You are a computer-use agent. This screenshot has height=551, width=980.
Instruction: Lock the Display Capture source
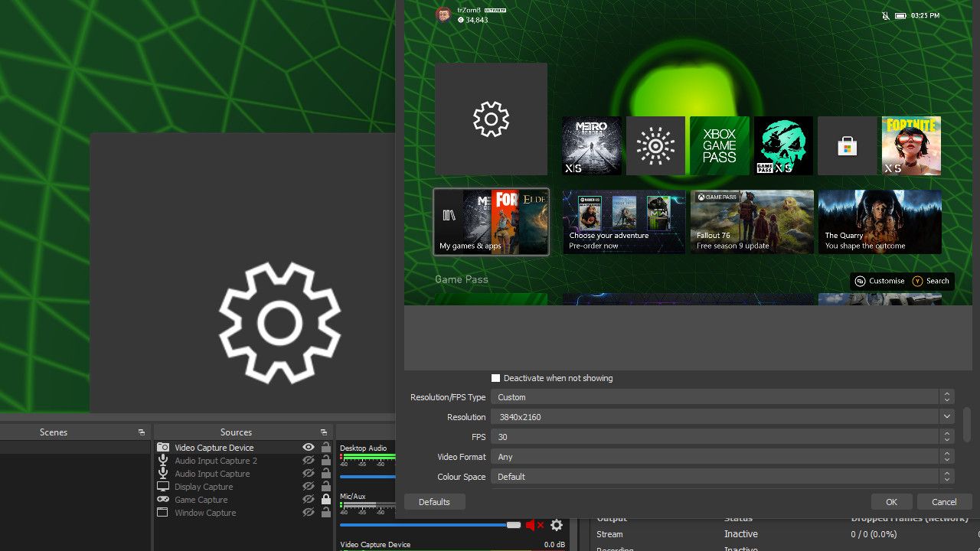326,487
